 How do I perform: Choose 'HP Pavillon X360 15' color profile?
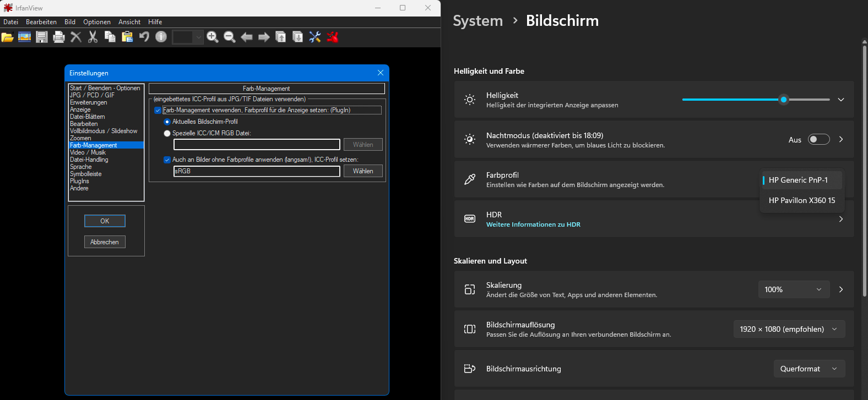(801, 200)
